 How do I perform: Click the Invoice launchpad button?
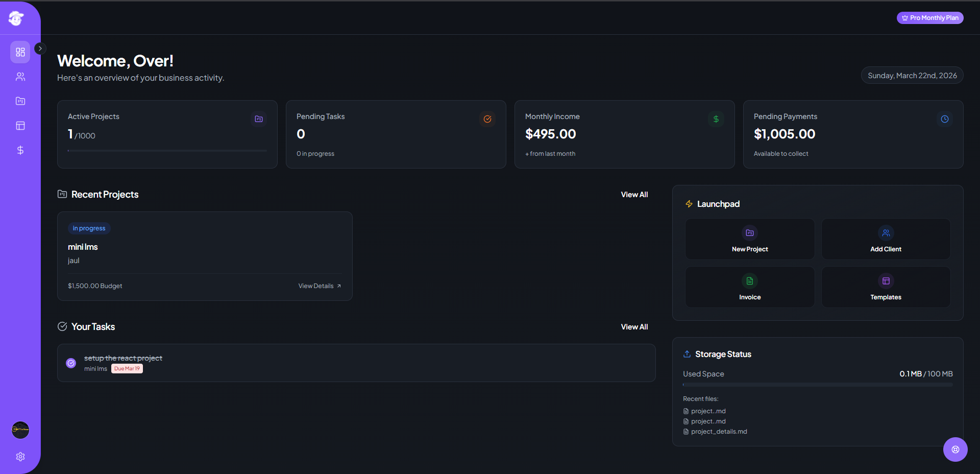(750, 287)
